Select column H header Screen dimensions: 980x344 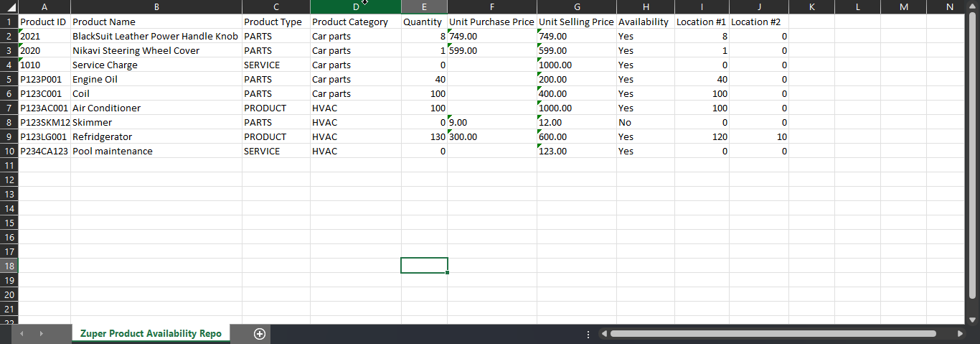[645, 7]
